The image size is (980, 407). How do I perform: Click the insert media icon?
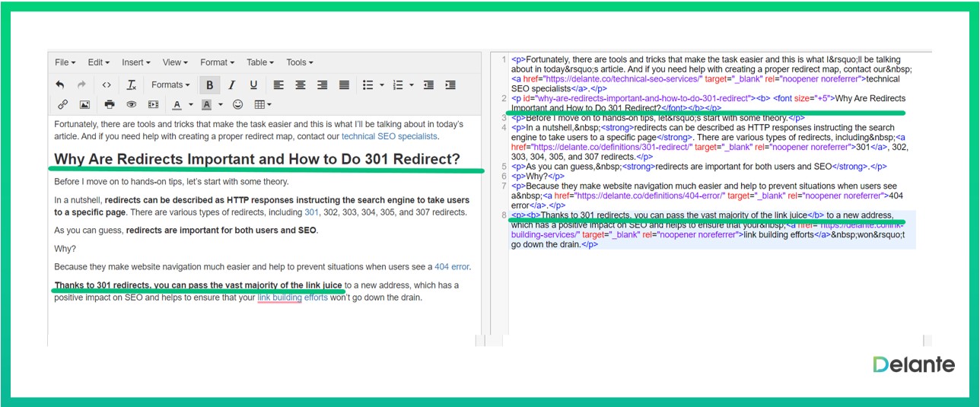point(153,105)
